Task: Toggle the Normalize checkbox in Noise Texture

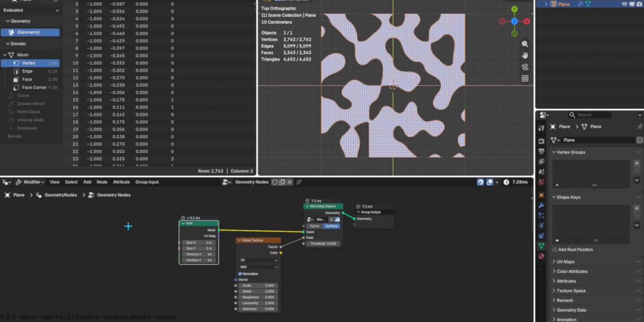Action: coord(240,274)
